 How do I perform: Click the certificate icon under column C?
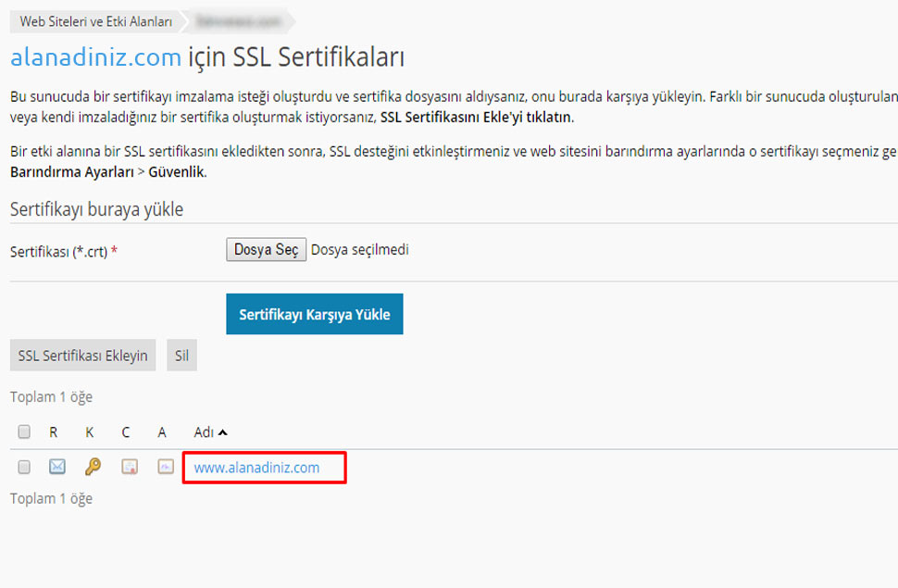[x=129, y=468]
